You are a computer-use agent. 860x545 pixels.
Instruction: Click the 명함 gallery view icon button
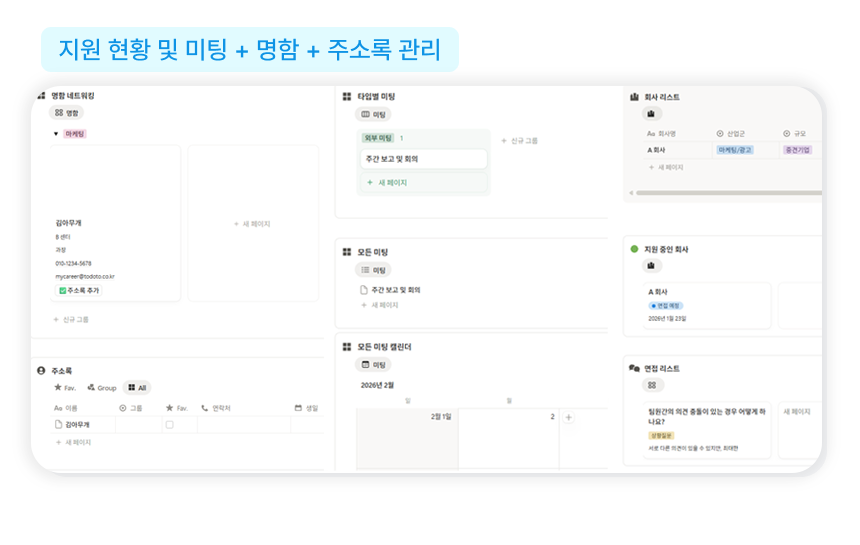(68, 113)
